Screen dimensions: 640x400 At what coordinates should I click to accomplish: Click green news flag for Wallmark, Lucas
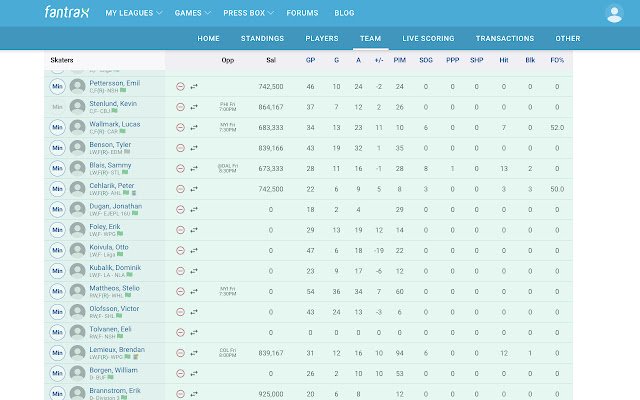click(122, 131)
